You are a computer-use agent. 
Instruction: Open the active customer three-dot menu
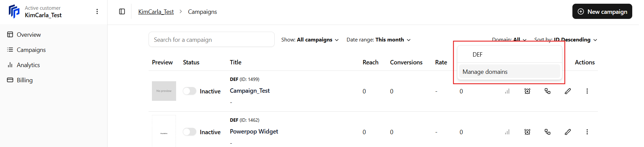point(97,12)
